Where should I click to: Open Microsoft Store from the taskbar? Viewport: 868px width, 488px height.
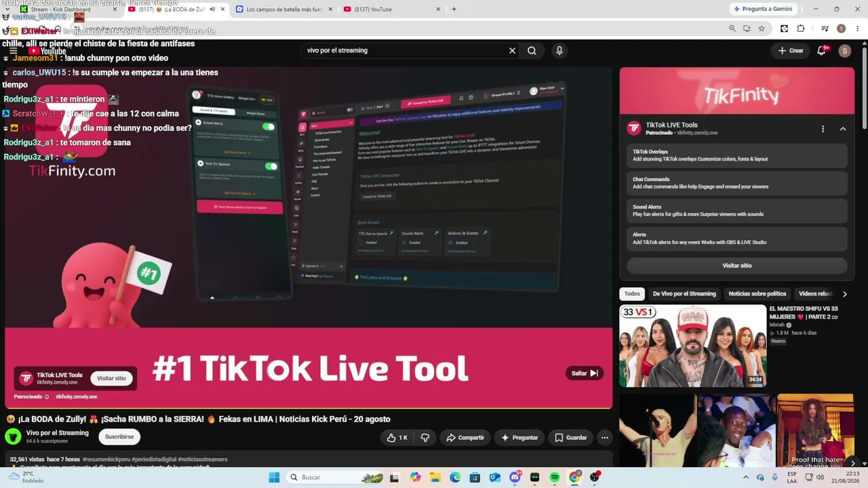(x=475, y=477)
